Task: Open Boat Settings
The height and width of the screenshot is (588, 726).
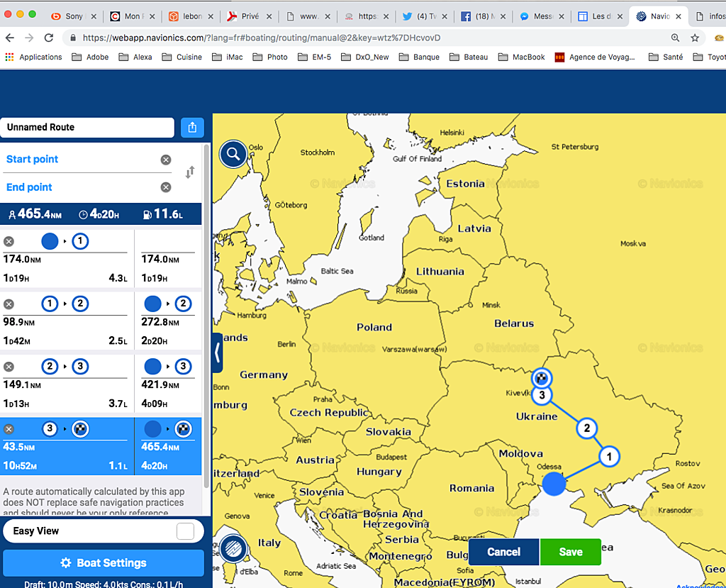Action: (104, 563)
